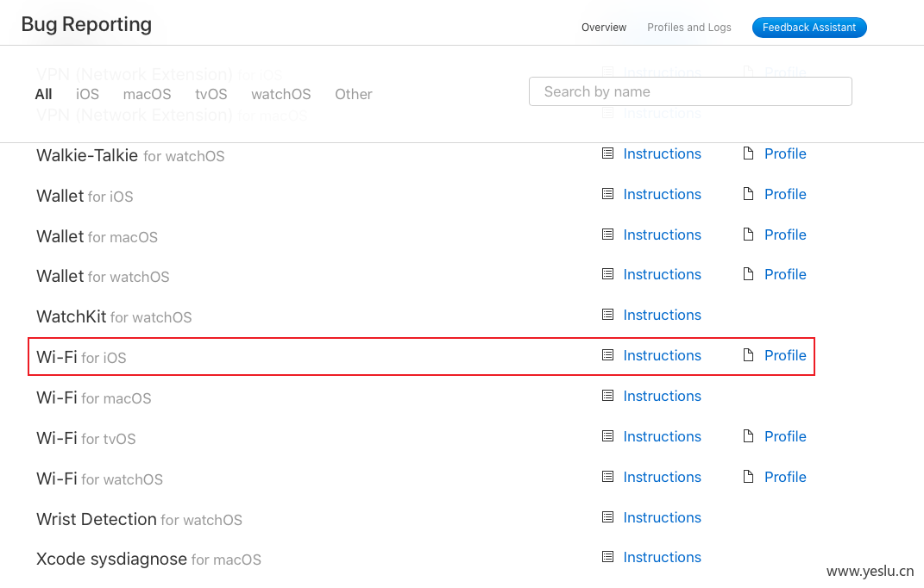Open Instructions link for Walkie-Talkie for watchOS

(662, 153)
